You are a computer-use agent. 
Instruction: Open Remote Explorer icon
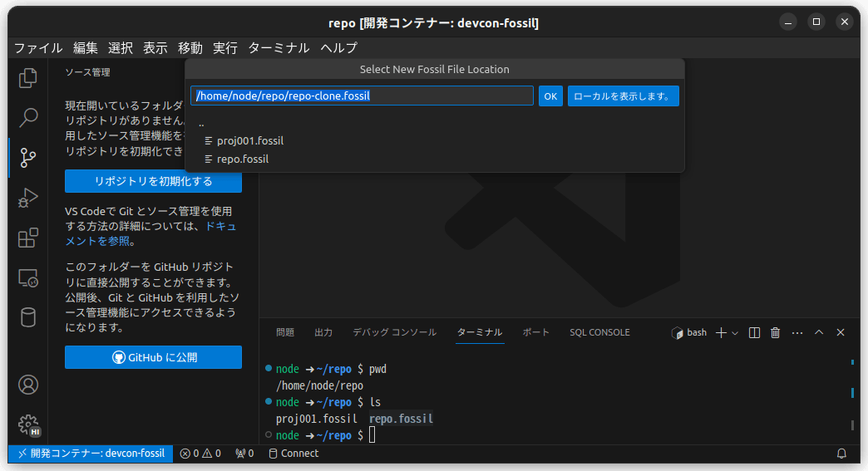tap(27, 277)
